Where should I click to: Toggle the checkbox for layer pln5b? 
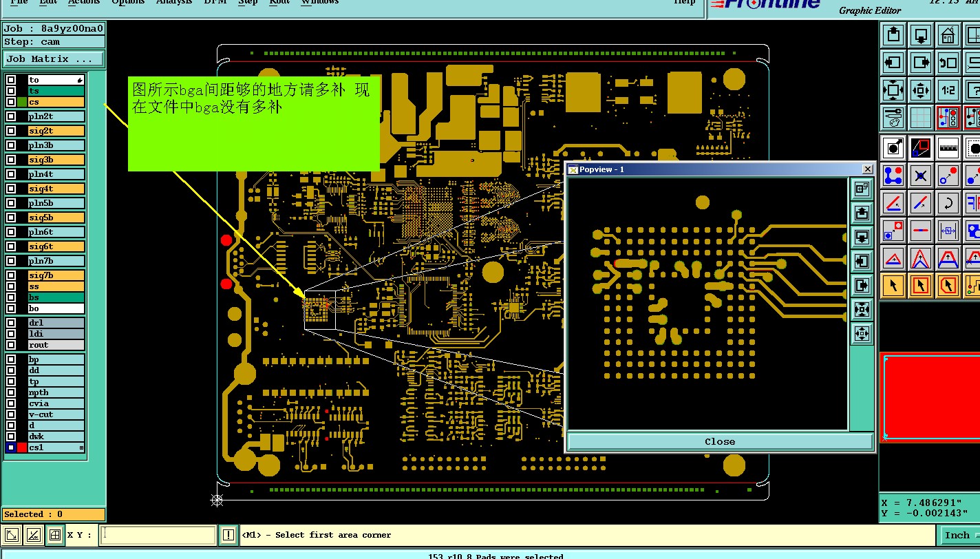coord(11,203)
